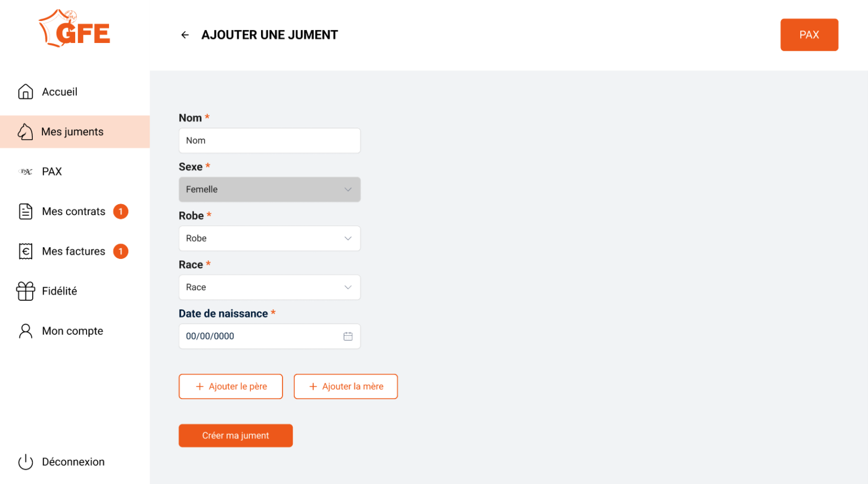The image size is (868, 484).
Task: Click the power icon for Déconnexion
Action: click(x=25, y=462)
